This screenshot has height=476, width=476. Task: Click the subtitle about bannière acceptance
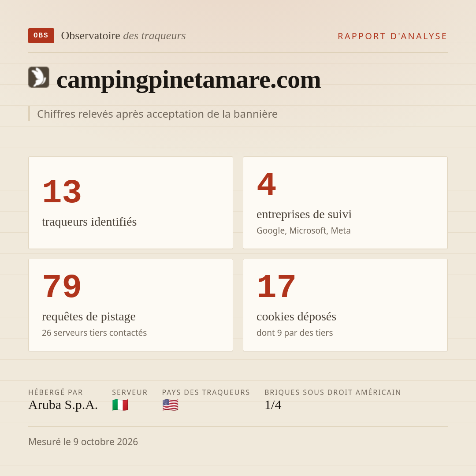tap(157, 114)
